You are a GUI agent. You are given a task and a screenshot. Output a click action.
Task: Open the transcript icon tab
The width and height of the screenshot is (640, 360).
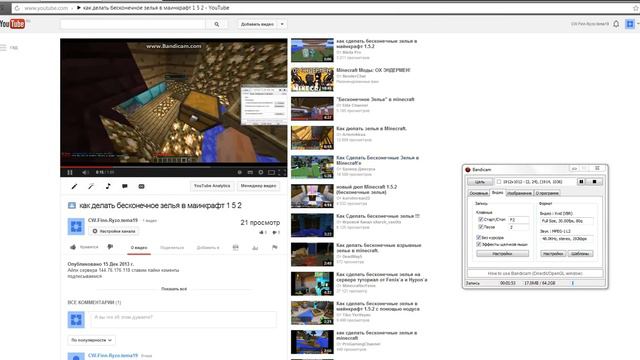(x=236, y=247)
